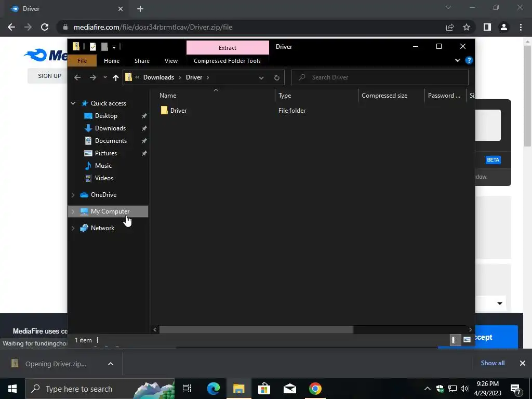This screenshot has width=532, height=399.
Task: Switch to the View ribbon tab
Action: tap(171, 61)
